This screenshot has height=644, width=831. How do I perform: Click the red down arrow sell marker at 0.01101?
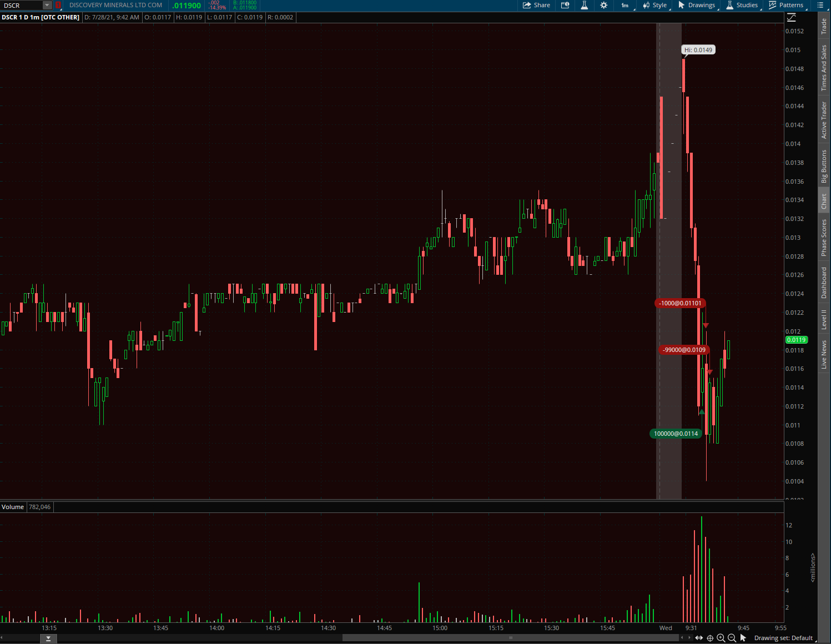706,325
